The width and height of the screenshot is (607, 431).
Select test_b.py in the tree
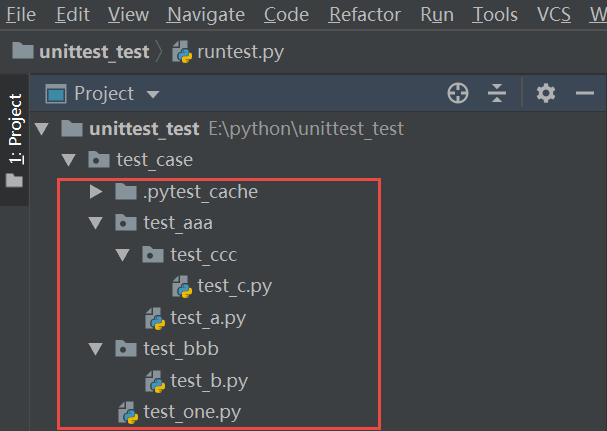[209, 380]
